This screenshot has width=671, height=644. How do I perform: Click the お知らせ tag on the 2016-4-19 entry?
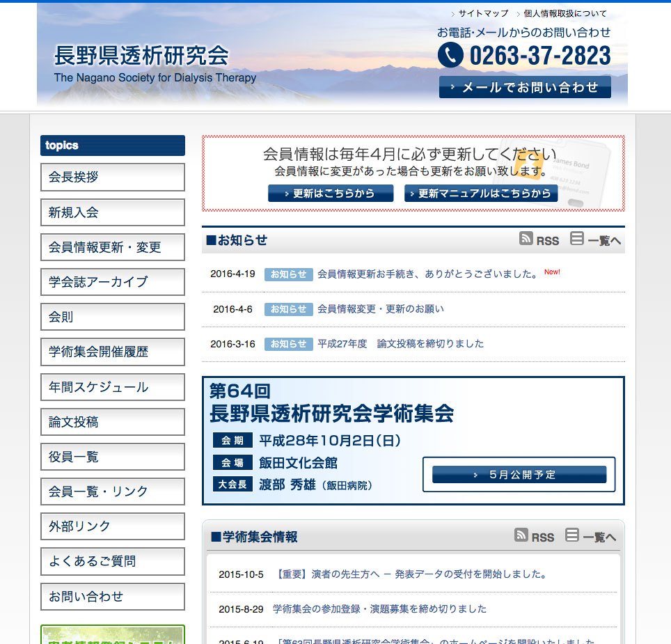pyautogui.click(x=288, y=274)
